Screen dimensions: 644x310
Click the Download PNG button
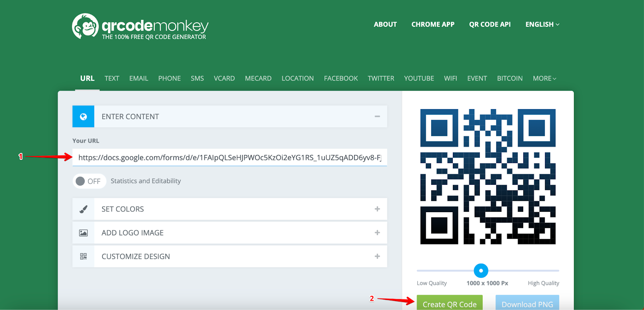(x=527, y=303)
